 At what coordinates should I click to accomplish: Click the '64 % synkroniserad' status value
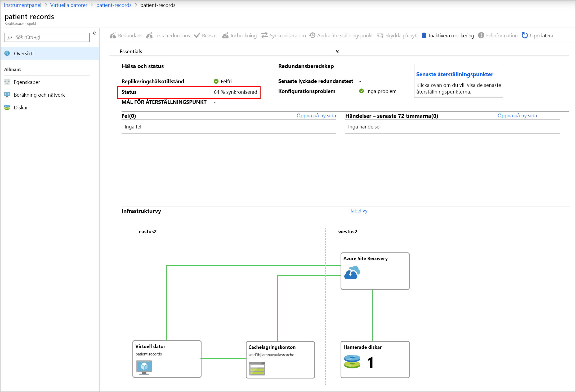click(x=235, y=92)
